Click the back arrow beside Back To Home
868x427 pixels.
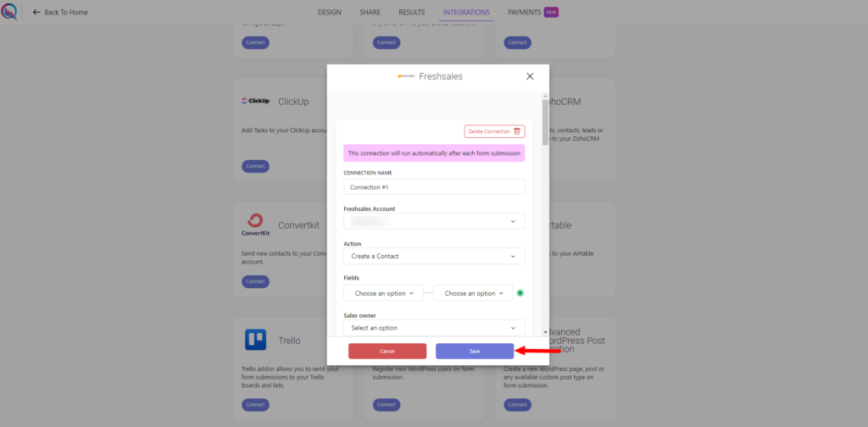[37, 12]
